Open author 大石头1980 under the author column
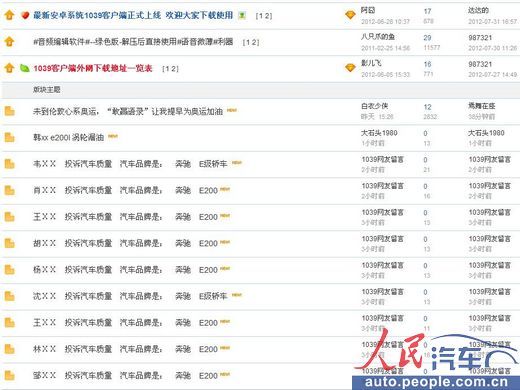The width and height of the screenshot is (520, 390). (379, 133)
